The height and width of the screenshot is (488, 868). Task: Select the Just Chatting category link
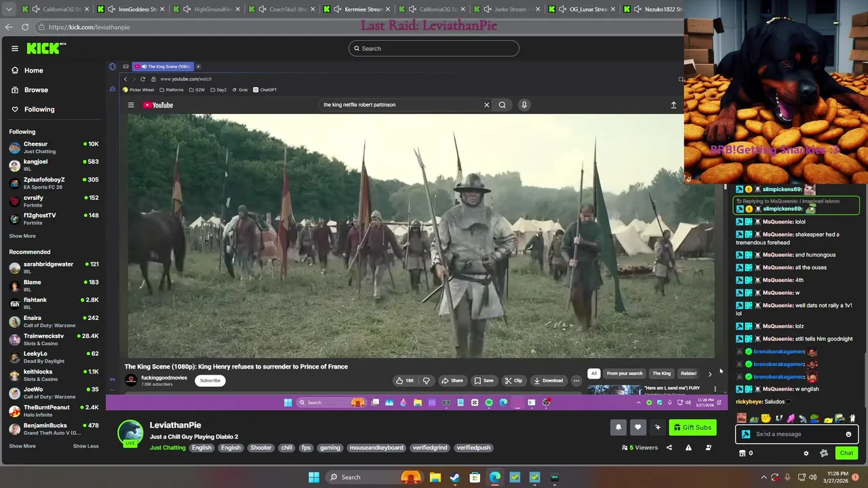coord(167,447)
